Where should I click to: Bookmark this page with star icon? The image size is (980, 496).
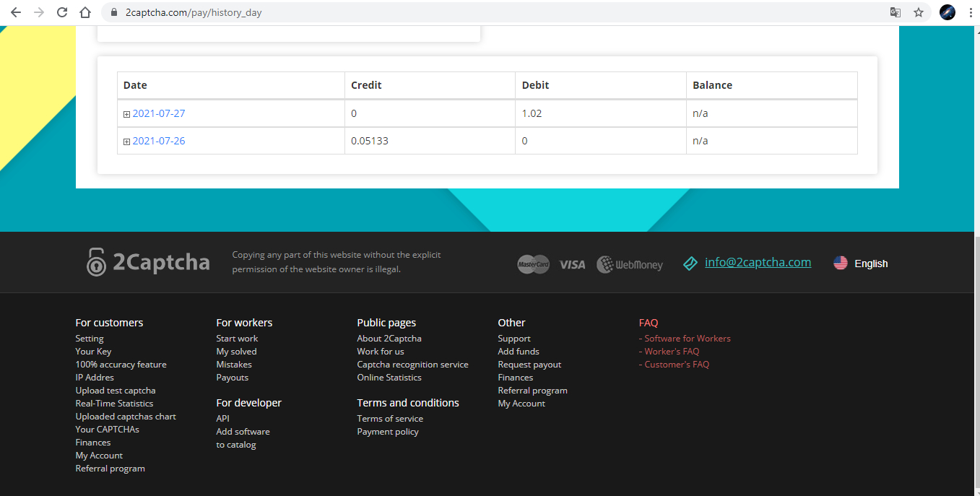(x=919, y=12)
